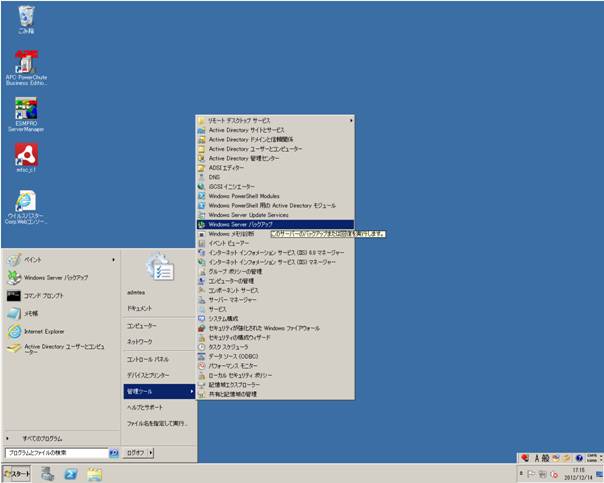Open the arrow next to ログオフ button
This screenshot has width=604, height=483.
pyautogui.click(x=153, y=453)
